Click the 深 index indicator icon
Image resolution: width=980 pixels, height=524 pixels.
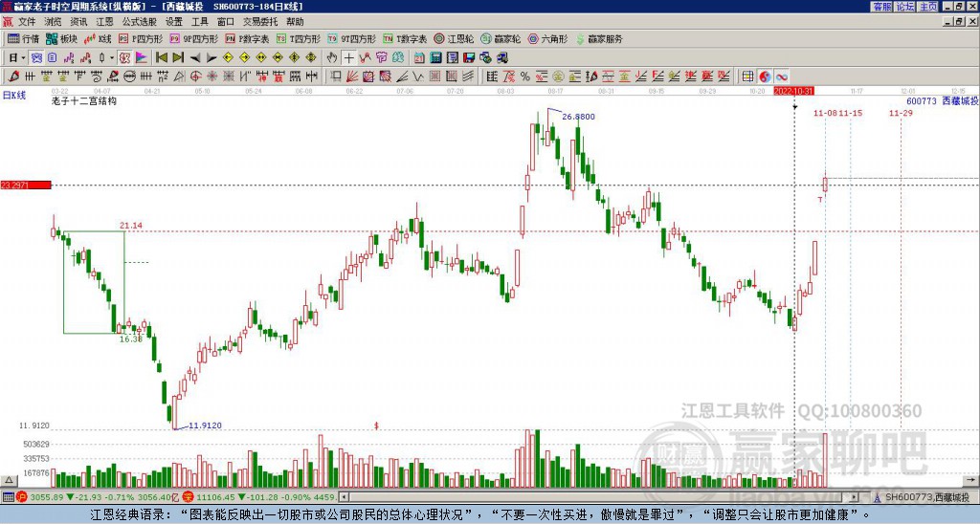pyautogui.click(x=188, y=497)
